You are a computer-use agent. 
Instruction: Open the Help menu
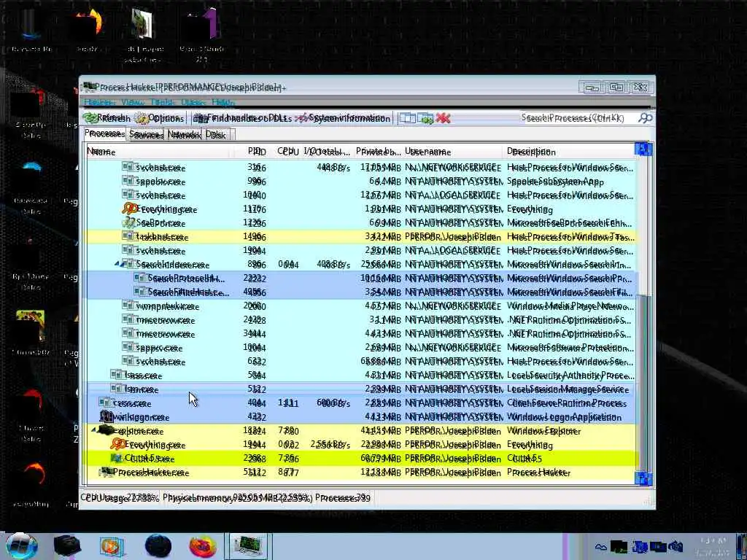click(222, 102)
